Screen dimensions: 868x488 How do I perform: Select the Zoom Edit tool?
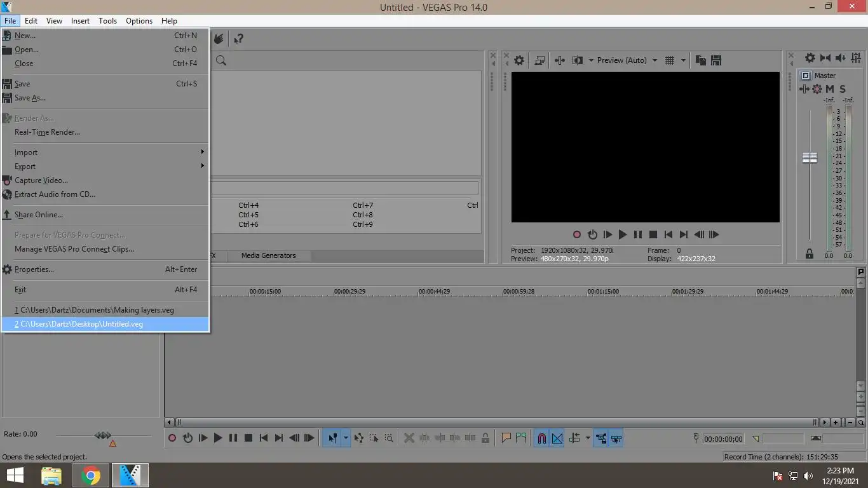coord(389,438)
